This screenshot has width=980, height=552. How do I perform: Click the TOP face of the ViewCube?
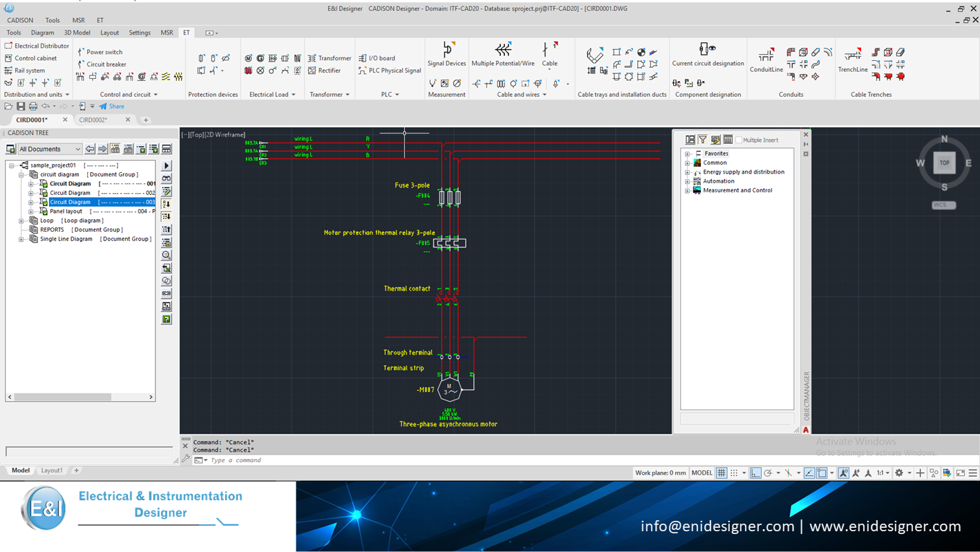point(944,163)
